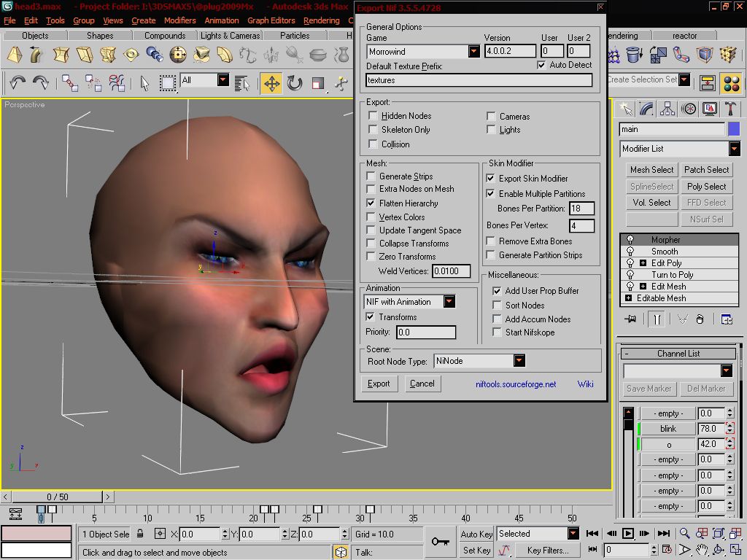Screen dimensions: 747x560
Task: Open the Create command panel tab
Action: (625, 109)
